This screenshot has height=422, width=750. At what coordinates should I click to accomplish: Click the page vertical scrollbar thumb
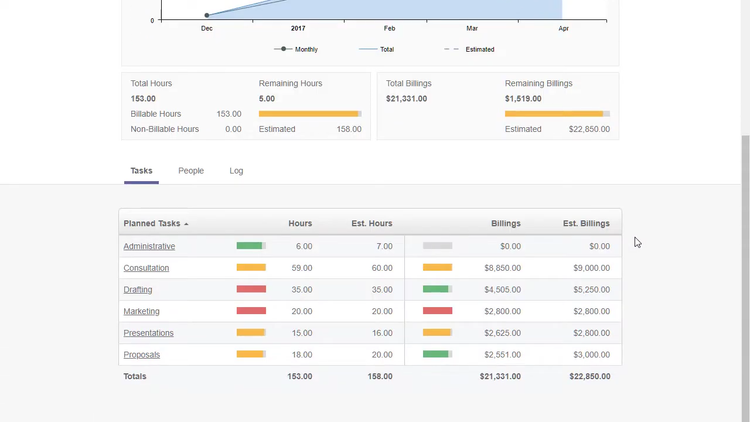(x=745, y=278)
